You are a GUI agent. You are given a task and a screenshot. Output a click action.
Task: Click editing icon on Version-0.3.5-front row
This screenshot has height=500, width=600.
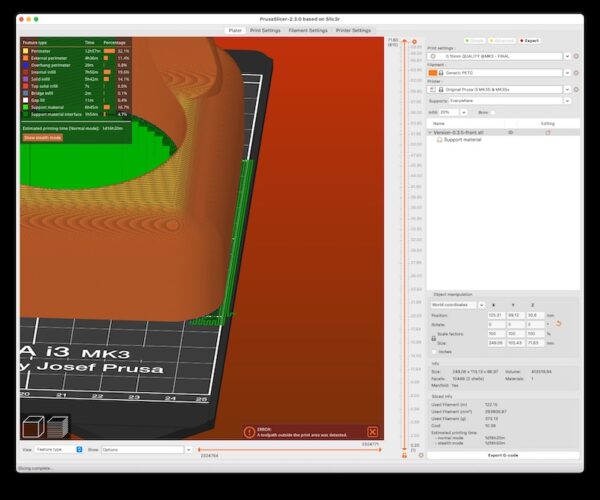click(548, 132)
